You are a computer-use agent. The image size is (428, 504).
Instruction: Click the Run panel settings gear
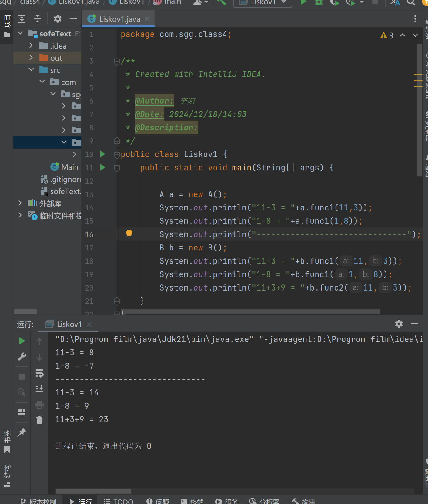(x=399, y=324)
